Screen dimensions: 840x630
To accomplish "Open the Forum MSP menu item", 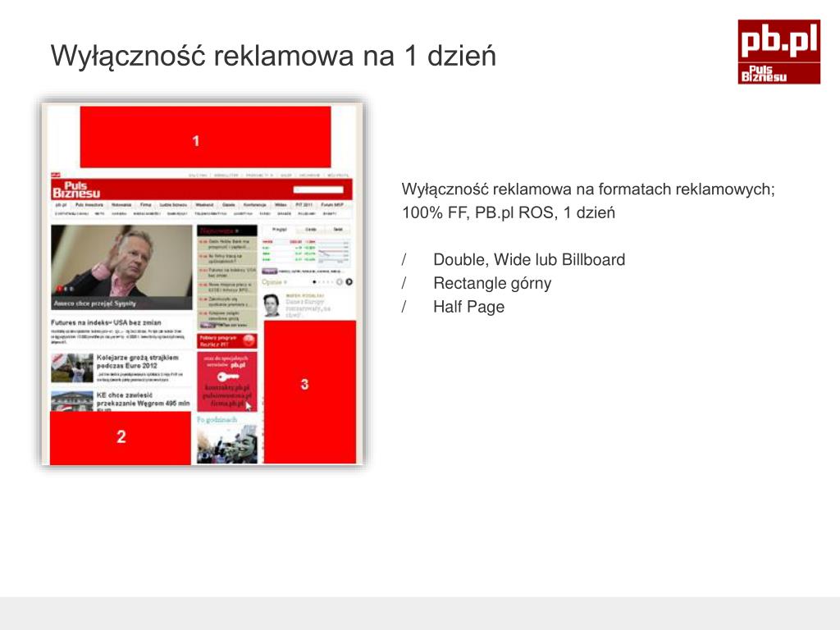I will 332,205.
